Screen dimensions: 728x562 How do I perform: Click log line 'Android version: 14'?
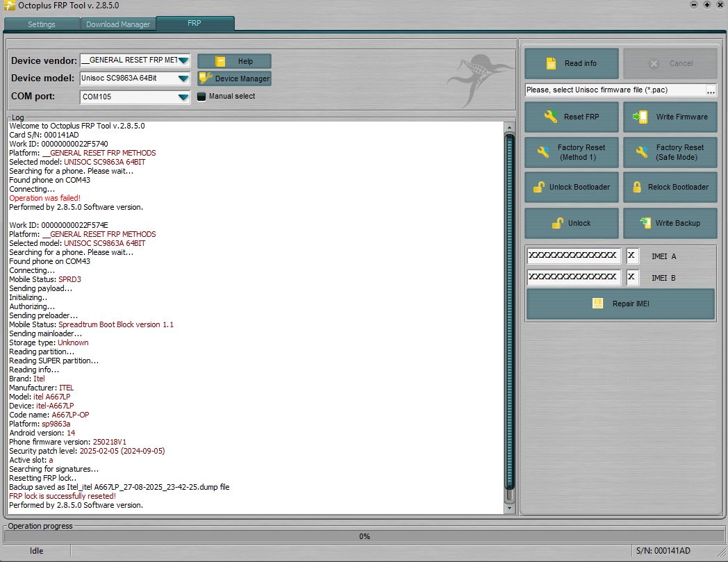42,433
